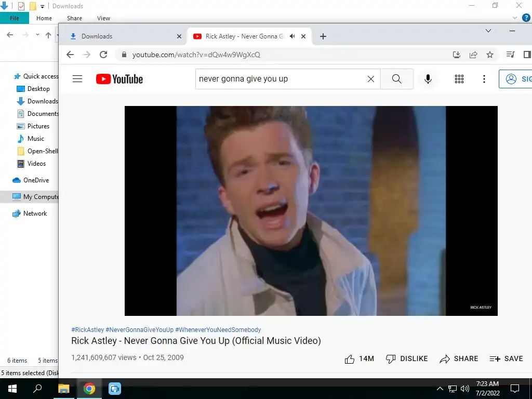Open Share ribbon tab in Explorer

click(x=74, y=18)
